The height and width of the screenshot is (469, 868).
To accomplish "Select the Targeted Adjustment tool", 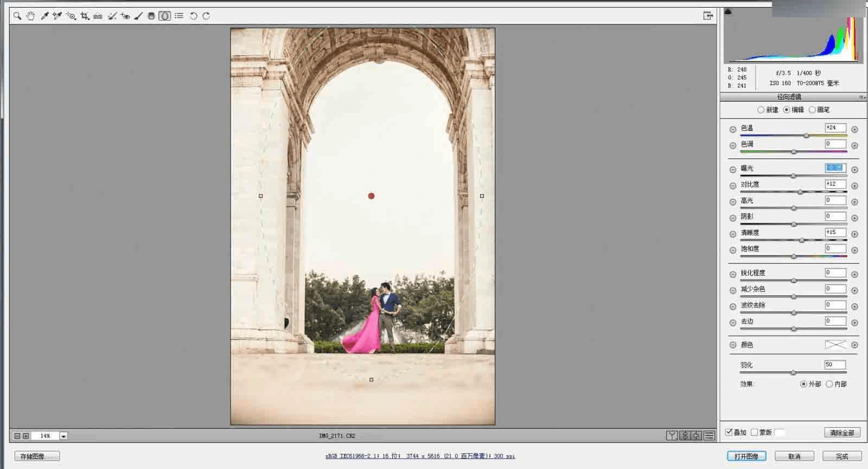I will coord(71,16).
